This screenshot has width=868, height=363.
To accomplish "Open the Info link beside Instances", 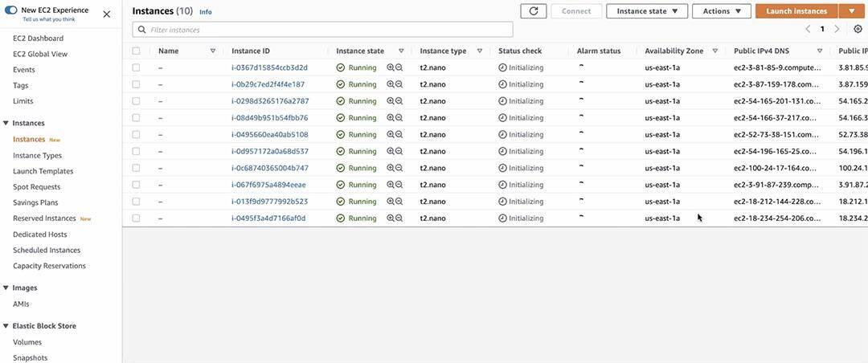I will click(206, 11).
